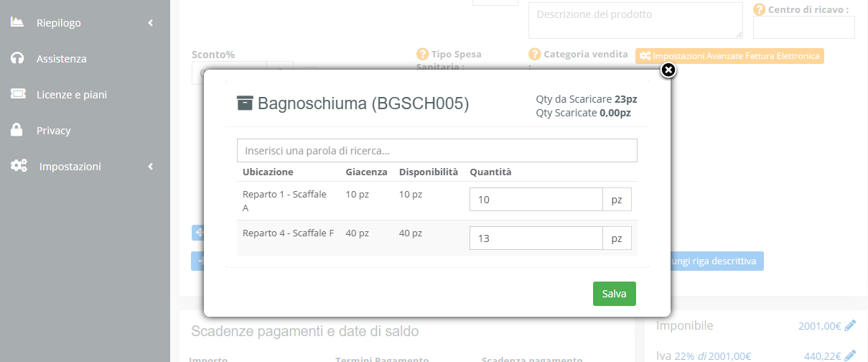Expand the Impostazioni submenu arrow
This screenshot has width=868, height=362.
pyautogui.click(x=151, y=167)
